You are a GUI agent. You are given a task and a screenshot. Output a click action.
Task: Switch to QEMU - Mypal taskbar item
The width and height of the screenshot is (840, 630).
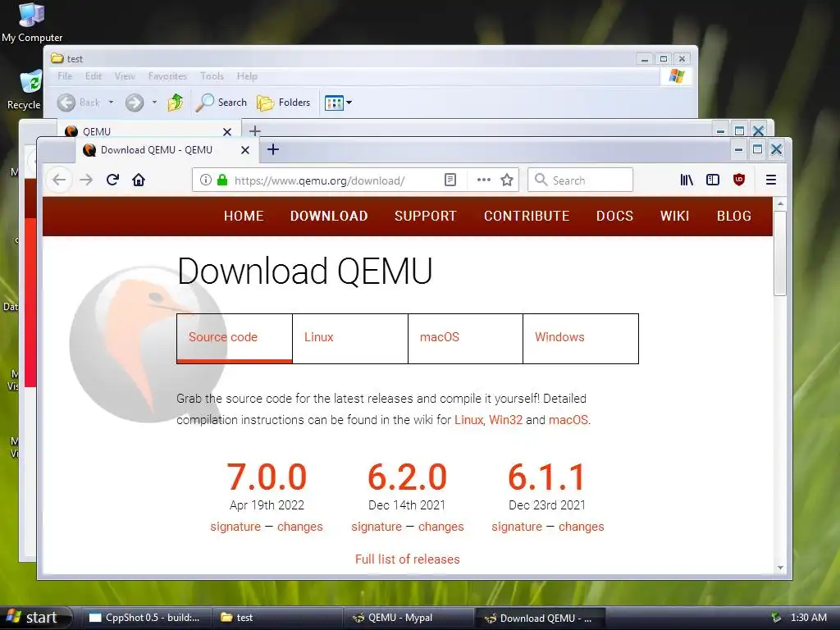tap(408, 618)
